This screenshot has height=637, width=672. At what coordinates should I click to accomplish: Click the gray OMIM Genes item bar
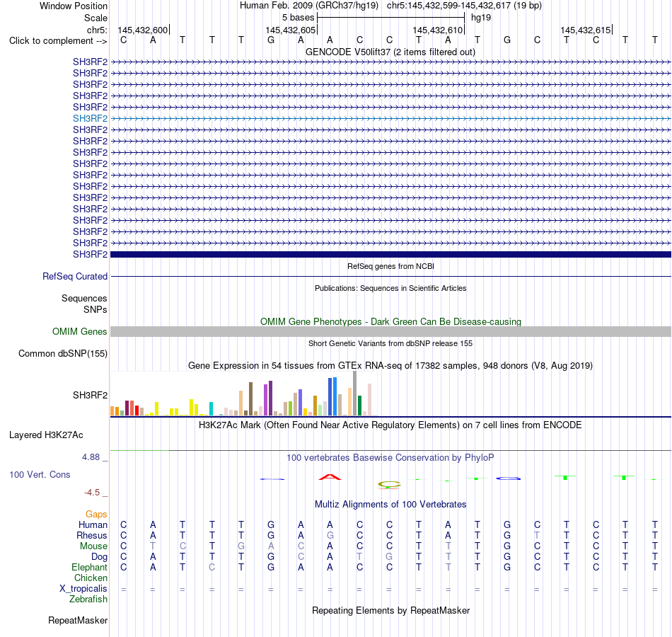(x=390, y=331)
